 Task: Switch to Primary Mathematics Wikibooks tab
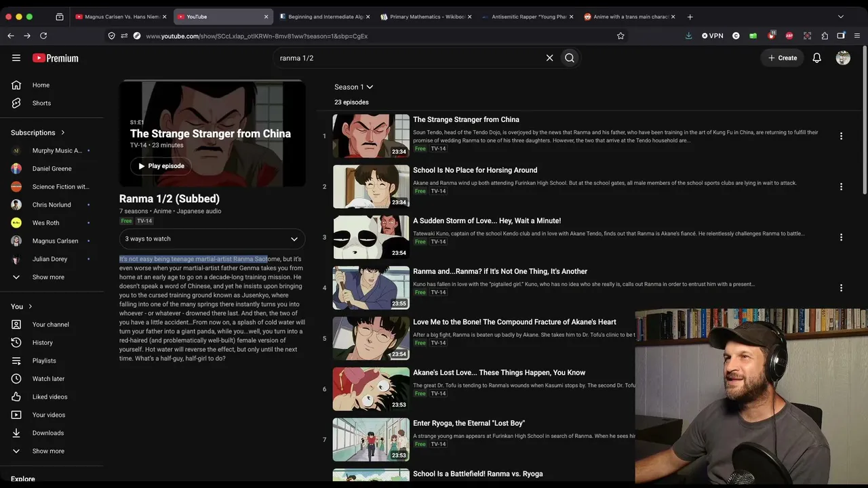click(x=427, y=17)
